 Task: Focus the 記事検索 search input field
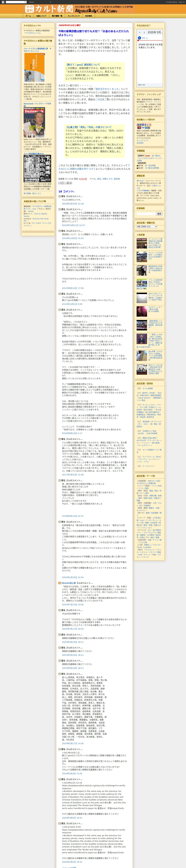pos(146,214)
